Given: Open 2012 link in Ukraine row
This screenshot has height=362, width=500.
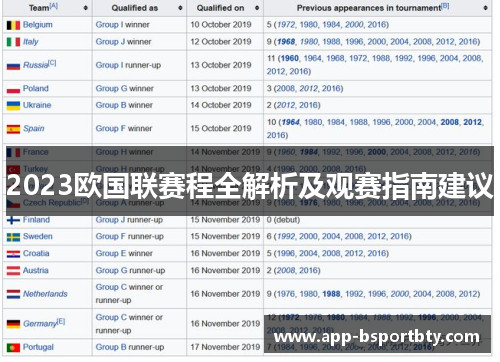Looking at the screenshot, I should [x=286, y=105].
